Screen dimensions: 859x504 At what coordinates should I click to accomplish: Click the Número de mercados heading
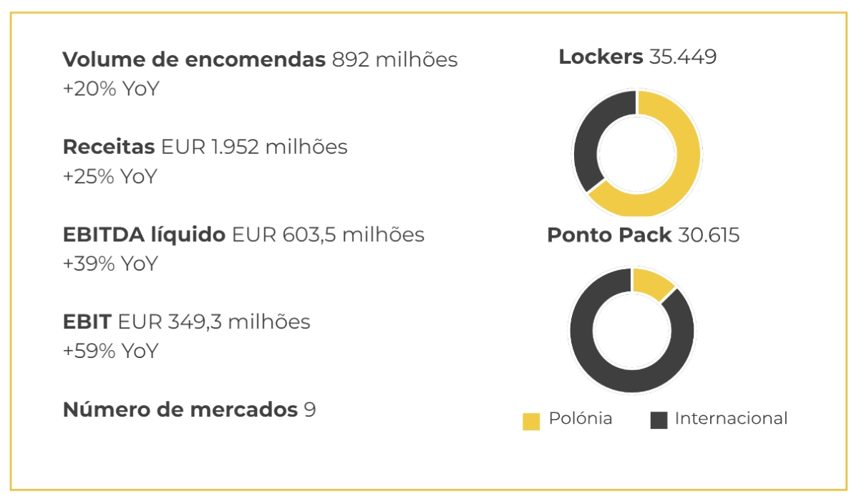click(180, 409)
